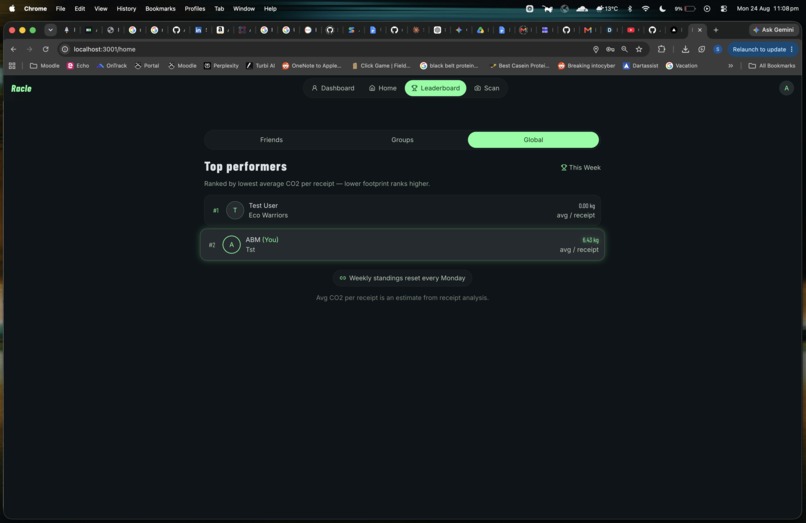Open the Chrome extensions puzzle icon
This screenshot has width=806, height=523.
(662, 49)
